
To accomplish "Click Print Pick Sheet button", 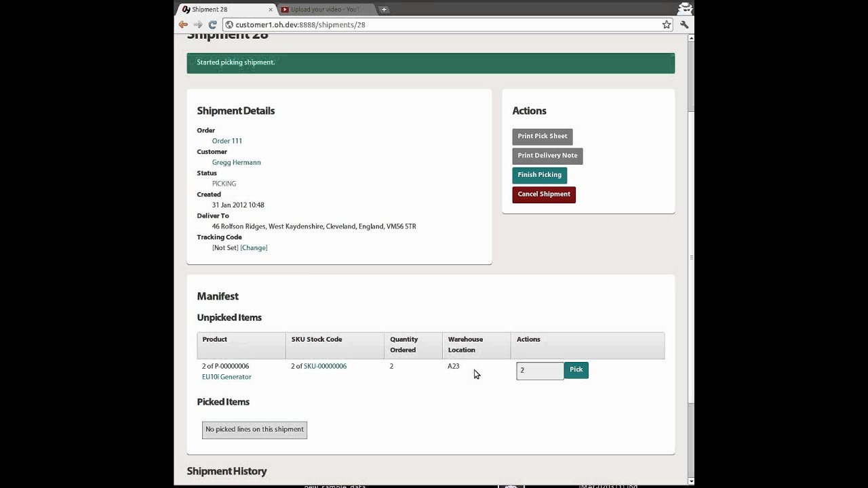I will point(542,136).
